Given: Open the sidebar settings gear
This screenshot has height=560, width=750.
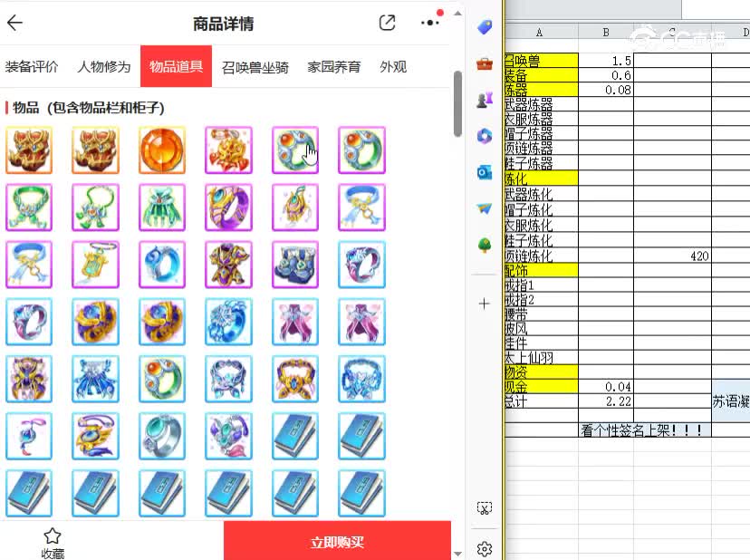Looking at the screenshot, I should point(485,548).
